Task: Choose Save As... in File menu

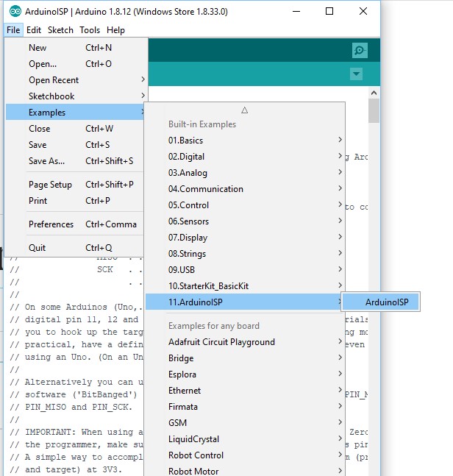Action: (75, 161)
